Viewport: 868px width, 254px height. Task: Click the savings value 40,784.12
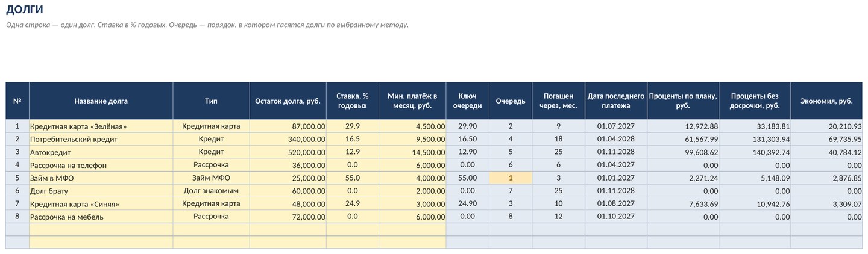point(826,152)
